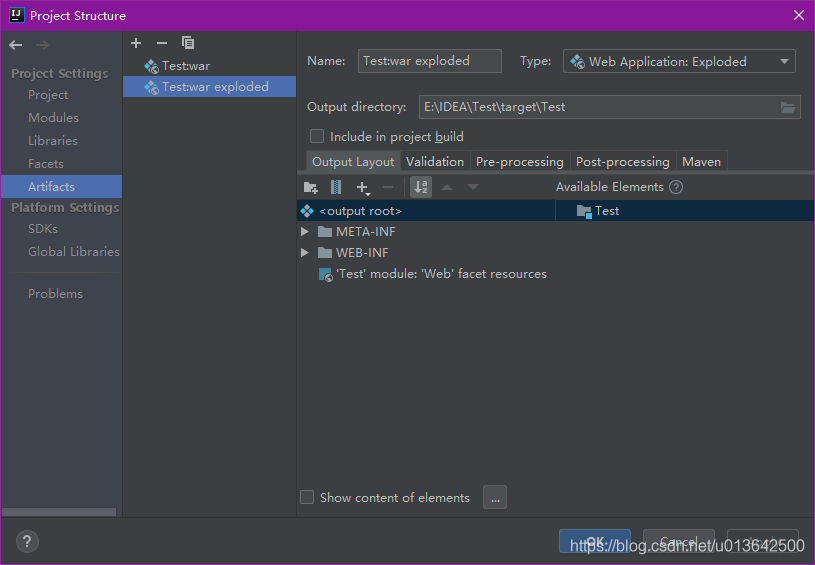This screenshot has width=815, height=565.
Task: Click the help question mark button
Action: click(27, 542)
